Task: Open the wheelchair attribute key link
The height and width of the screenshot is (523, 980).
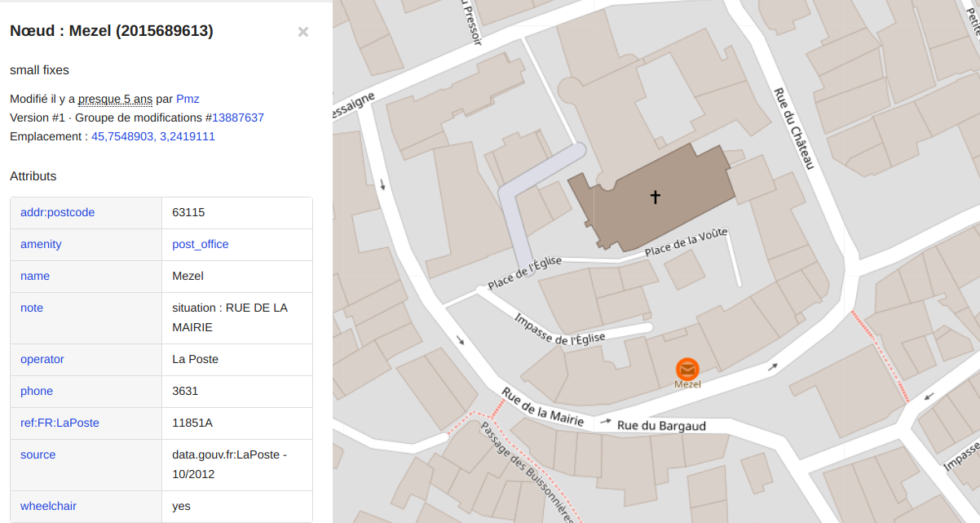Action: pos(48,506)
